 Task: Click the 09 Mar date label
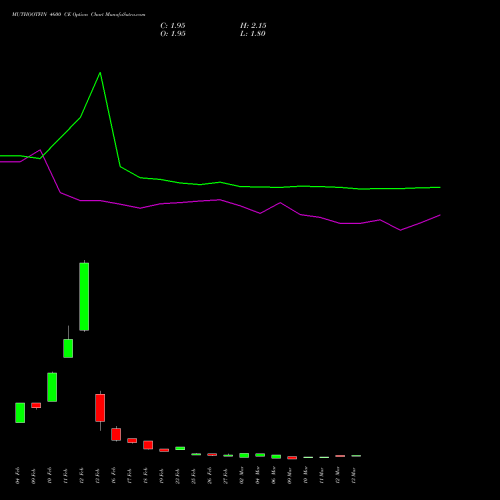click(290, 476)
